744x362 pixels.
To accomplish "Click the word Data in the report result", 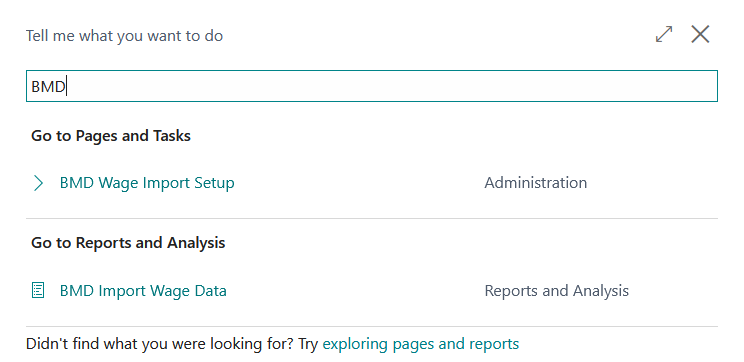I will pyautogui.click(x=210, y=290).
